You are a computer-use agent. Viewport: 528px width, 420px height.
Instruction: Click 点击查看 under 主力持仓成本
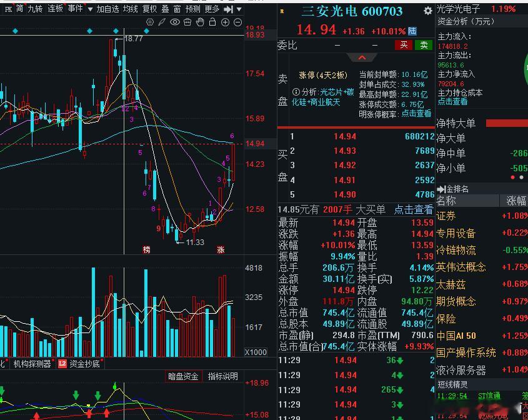452,102
